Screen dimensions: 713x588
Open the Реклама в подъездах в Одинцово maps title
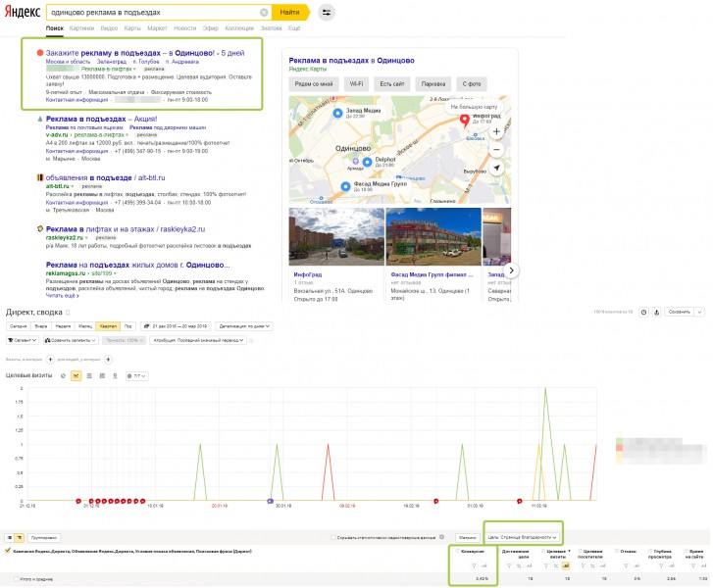click(351, 61)
